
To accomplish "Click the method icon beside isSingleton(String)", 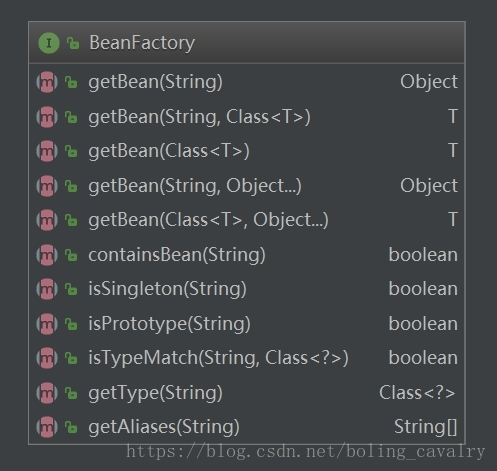I will (47, 289).
